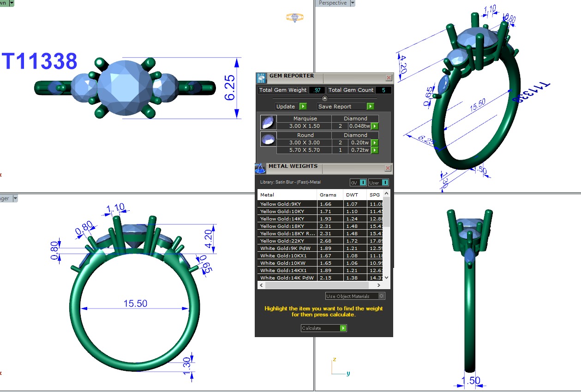Collapse Gem Reporter with the round arrow handle
This screenshot has width=581, height=392.
point(324,98)
